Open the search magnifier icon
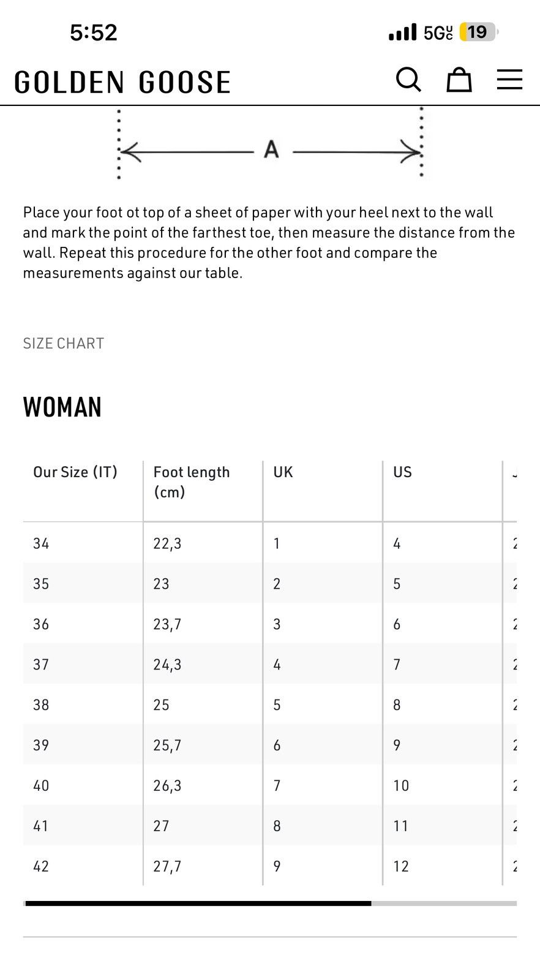This screenshot has width=540, height=980. [x=408, y=80]
